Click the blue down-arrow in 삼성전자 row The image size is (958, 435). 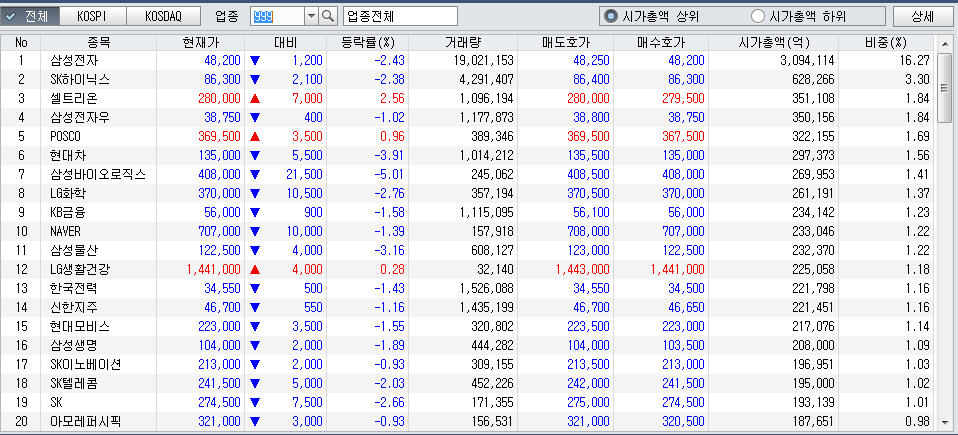pos(255,60)
